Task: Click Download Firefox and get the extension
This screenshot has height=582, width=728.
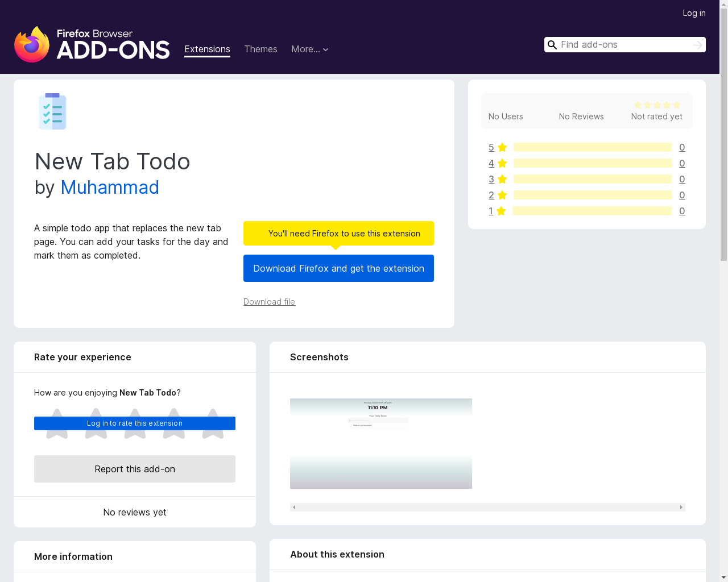Action: [x=338, y=268]
